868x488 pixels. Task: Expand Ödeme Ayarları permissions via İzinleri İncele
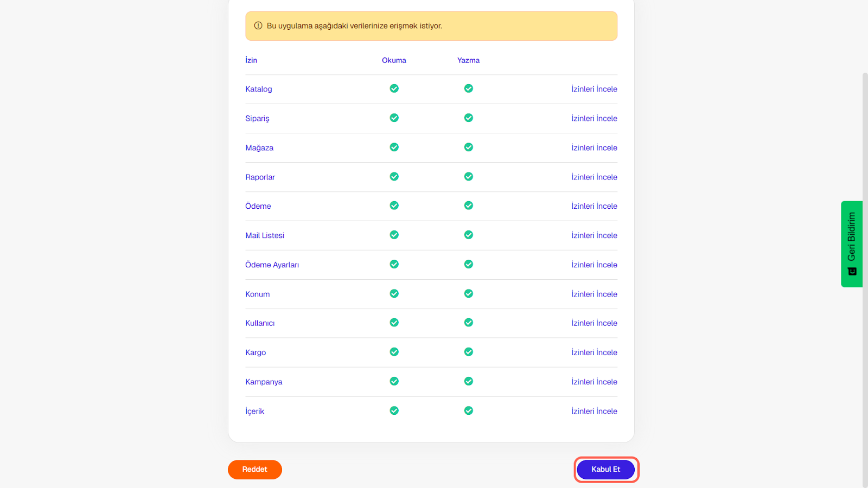pyautogui.click(x=594, y=265)
